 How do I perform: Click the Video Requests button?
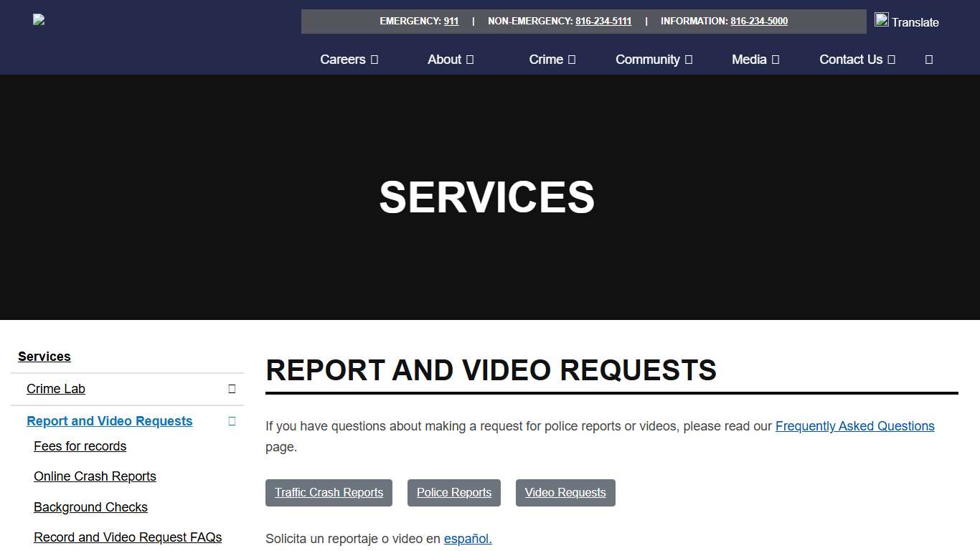pyautogui.click(x=565, y=493)
